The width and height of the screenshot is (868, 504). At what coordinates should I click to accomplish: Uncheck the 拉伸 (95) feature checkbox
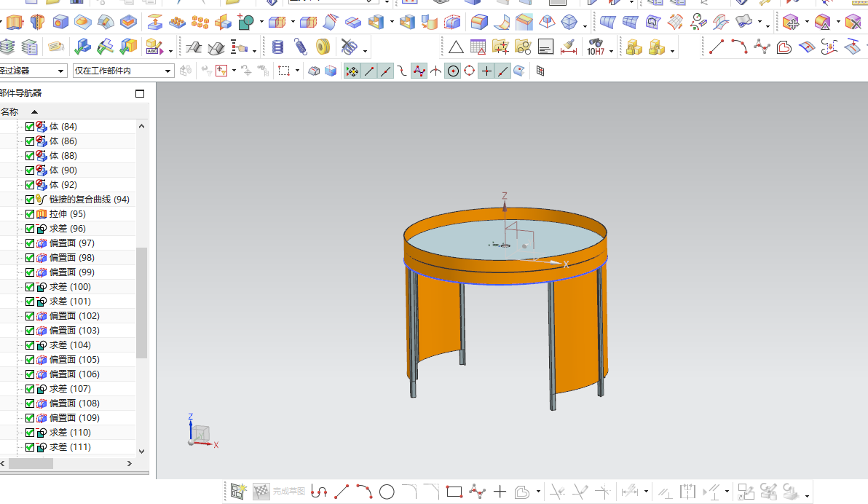(30, 214)
